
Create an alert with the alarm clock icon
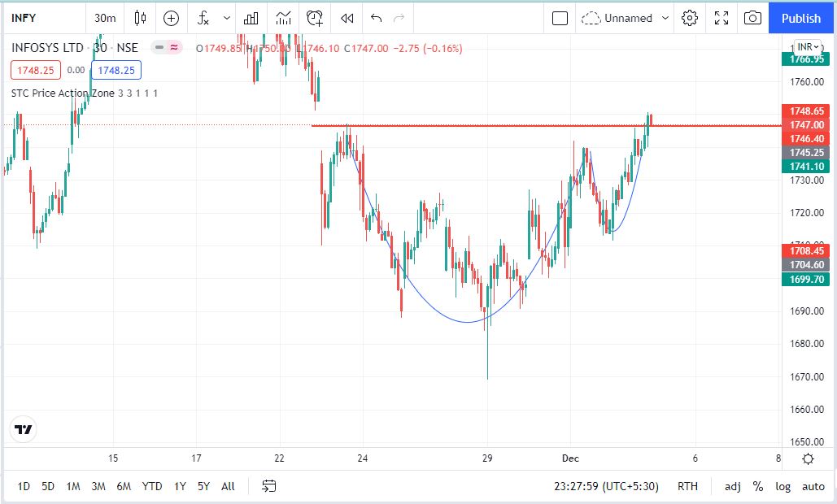pos(315,18)
